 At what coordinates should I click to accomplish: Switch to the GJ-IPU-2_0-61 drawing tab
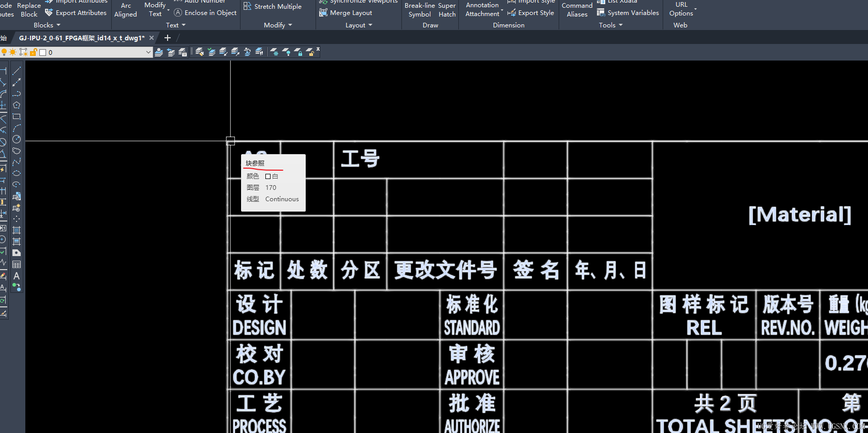82,38
